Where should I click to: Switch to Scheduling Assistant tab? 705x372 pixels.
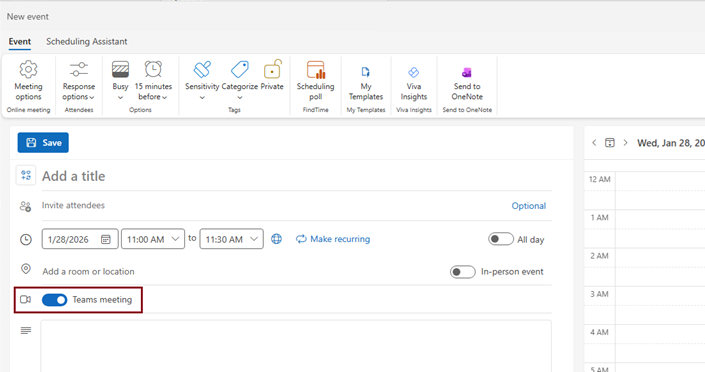tap(87, 41)
